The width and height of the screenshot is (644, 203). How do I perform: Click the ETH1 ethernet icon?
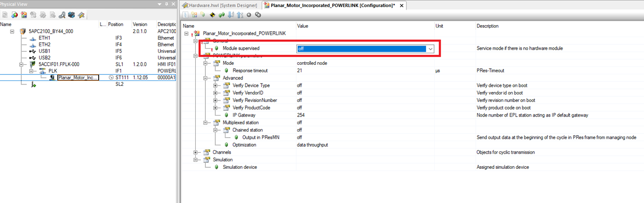(33, 38)
